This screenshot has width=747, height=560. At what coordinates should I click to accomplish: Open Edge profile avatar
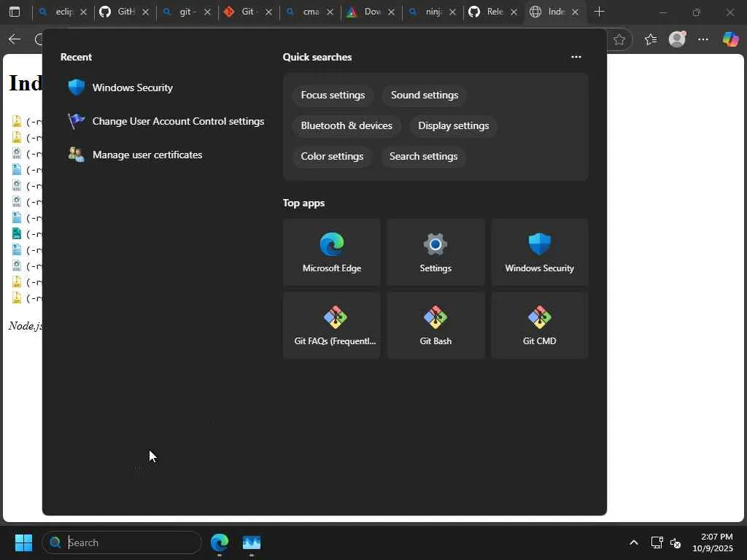coord(677,39)
